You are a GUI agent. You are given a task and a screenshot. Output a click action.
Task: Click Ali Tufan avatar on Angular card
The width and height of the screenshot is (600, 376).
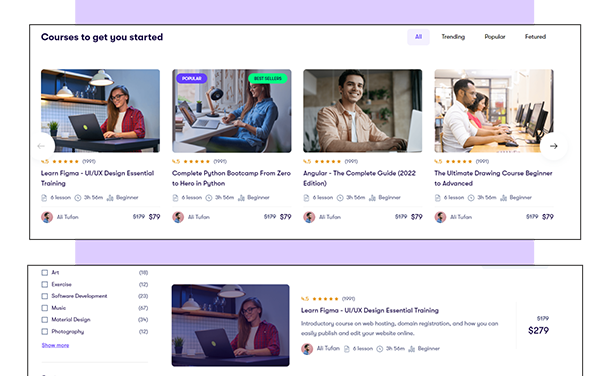pyautogui.click(x=310, y=217)
